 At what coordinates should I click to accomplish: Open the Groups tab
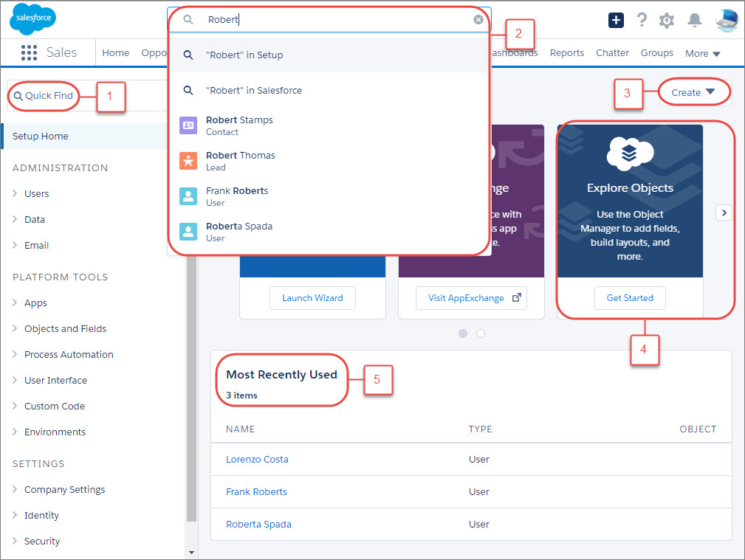(656, 52)
